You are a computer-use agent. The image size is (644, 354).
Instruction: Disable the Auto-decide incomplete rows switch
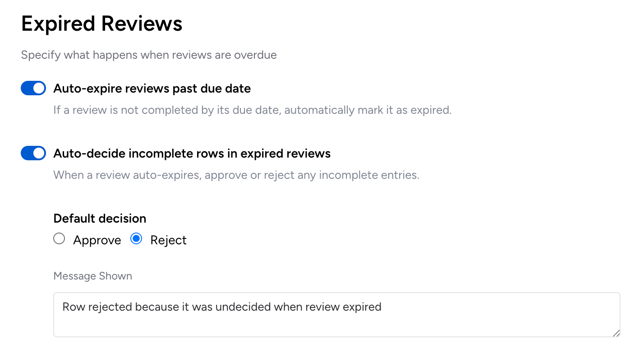(x=33, y=154)
